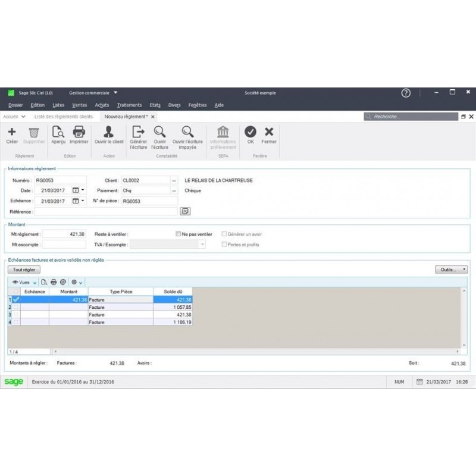Open the Outils button above the grid
The width and height of the screenshot is (476, 476).
[x=450, y=269]
